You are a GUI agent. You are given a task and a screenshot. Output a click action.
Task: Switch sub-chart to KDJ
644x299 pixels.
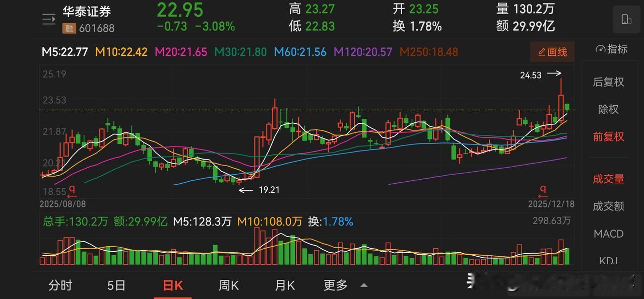click(608, 260)
